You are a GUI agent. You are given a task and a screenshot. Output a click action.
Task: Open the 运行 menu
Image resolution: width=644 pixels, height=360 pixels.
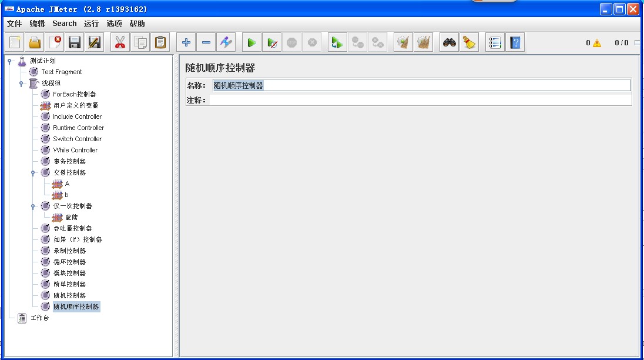(91, 24)
